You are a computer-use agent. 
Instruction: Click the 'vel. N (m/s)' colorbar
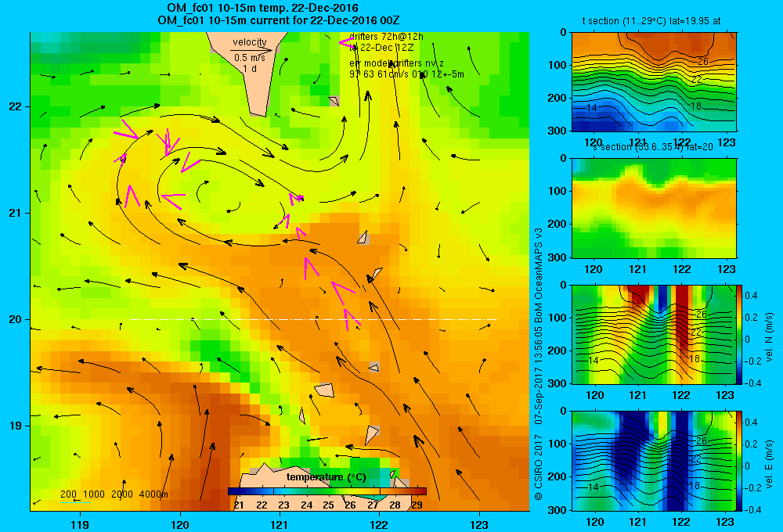point(740,334)
